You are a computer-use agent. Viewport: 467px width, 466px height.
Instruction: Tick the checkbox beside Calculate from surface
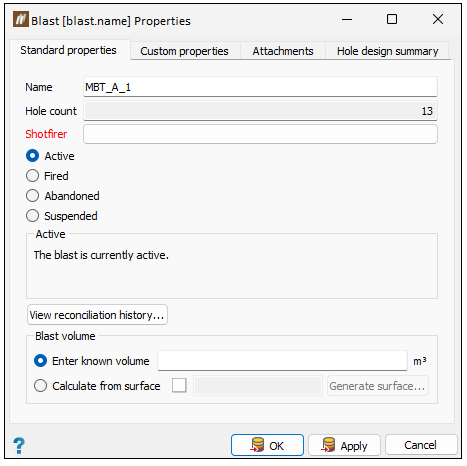[x=179, y=386]
